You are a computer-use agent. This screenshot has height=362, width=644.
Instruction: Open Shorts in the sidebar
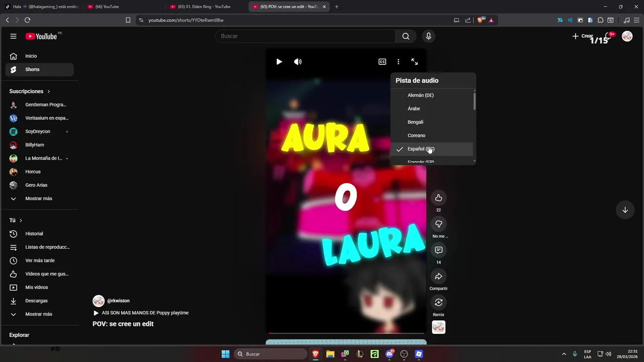pyautogui.click(x=40, y=69)
